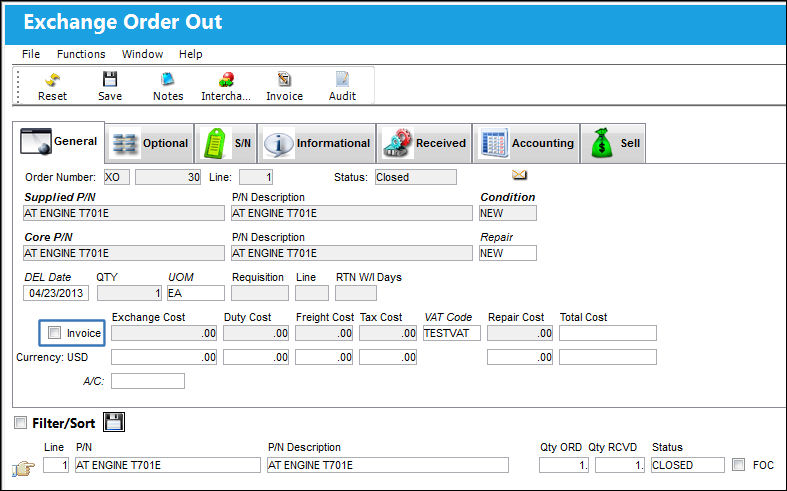Image resolution: width=787 pixels, height=491 pixels.
Task: Click the grid P/N field AT ENGINE T701E
Action: [168, 465]
